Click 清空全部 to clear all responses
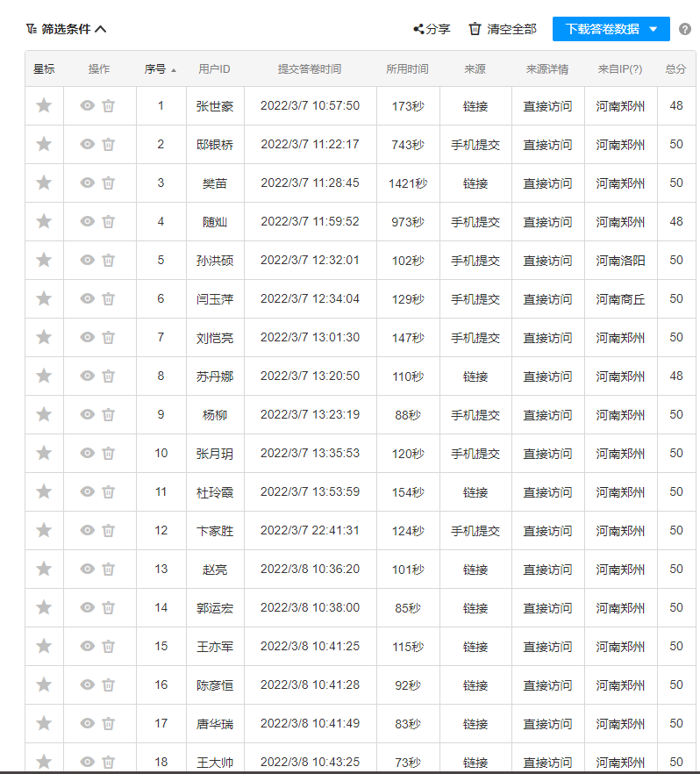Screen dimensions: 700x774 point(503,29)
